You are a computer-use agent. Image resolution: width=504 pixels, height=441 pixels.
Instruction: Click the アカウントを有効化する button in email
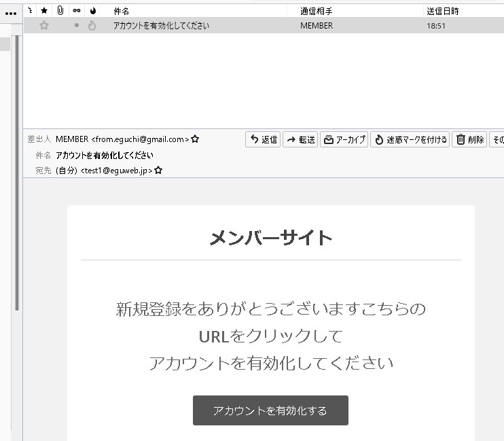pos(270,410)
